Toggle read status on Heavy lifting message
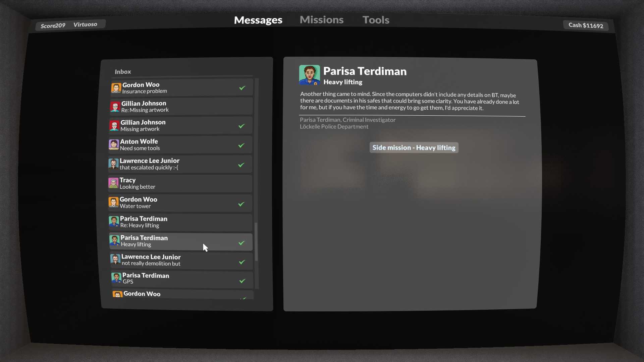 coord(241,243)
